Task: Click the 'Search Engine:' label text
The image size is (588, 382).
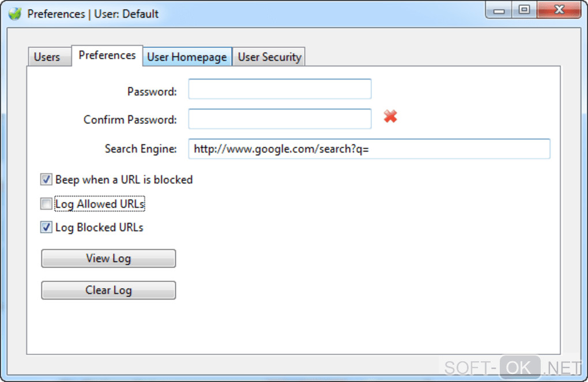Action: (x=141, y=149)
